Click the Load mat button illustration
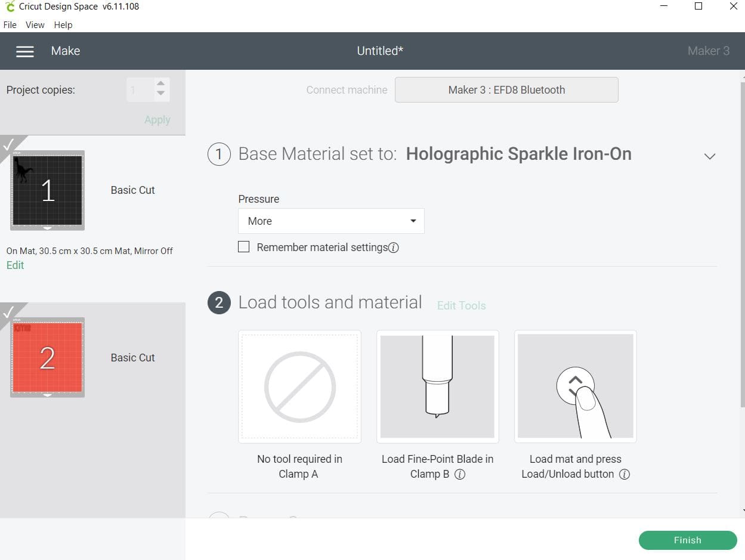Viewport: 745px width, 560px height. pos(575,386)
